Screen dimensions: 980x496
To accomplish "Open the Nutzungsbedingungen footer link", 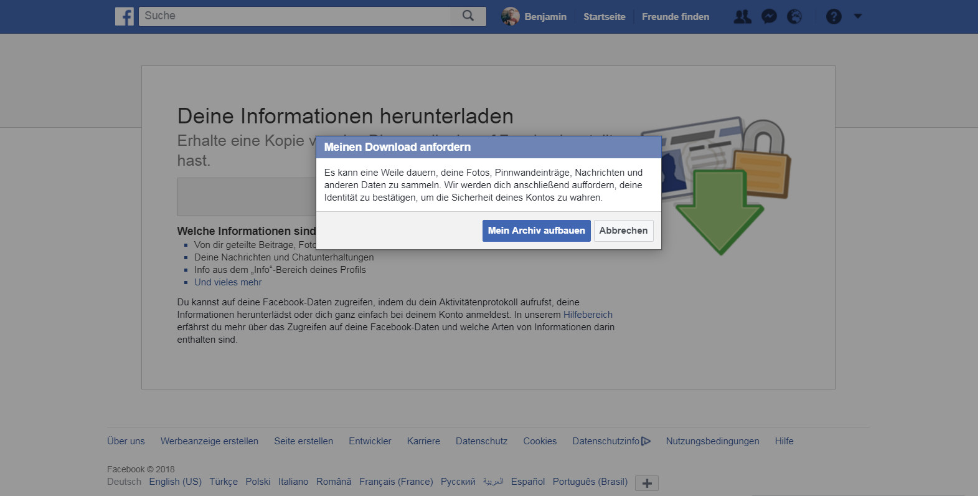I will click(x=712, y=441).
